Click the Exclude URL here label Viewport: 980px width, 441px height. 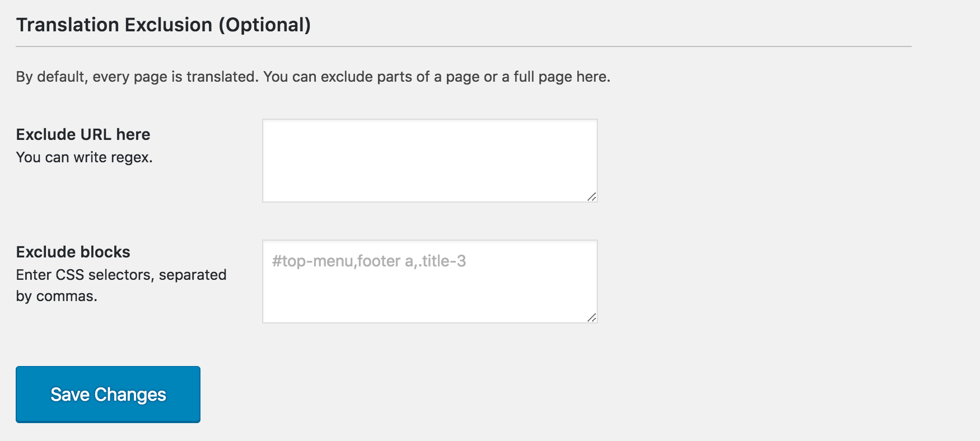click(x=83, y=134)
